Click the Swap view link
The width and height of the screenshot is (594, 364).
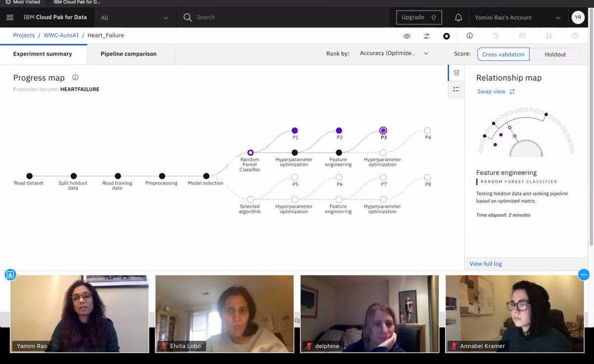[491, 91]
